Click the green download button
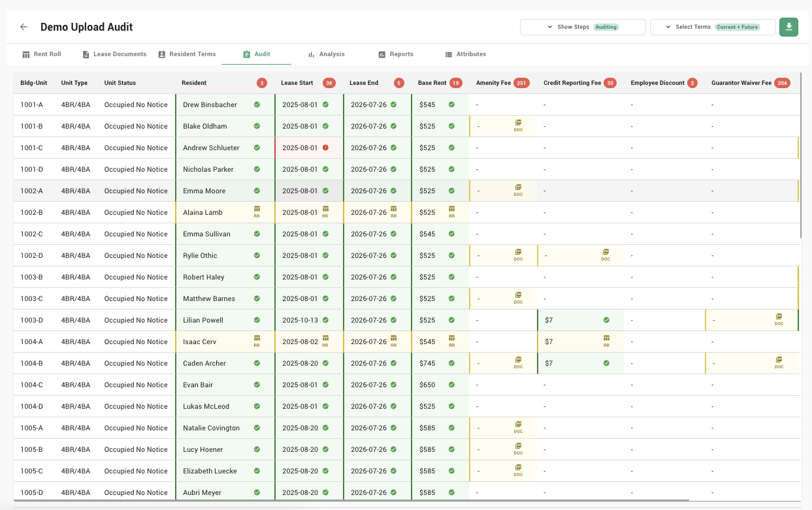The width and height of the screenshot is (812, 510). click(788, 27)
